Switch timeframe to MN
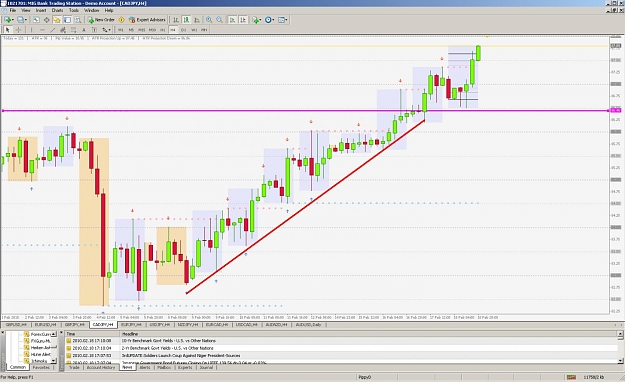Viewport: 625px width, 382px height. tap(204, 30)
